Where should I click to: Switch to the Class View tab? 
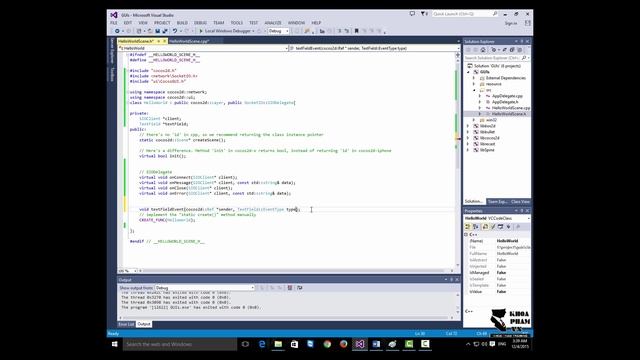coord(520,202)
